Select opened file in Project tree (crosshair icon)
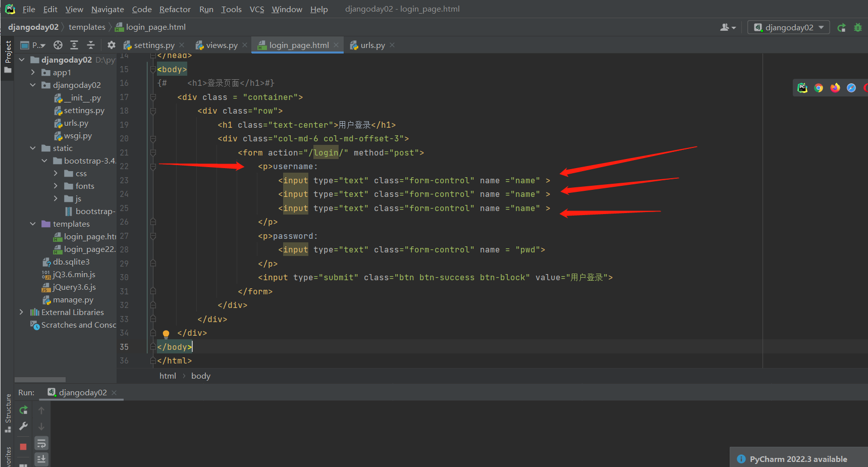 [x=58, y=45]
